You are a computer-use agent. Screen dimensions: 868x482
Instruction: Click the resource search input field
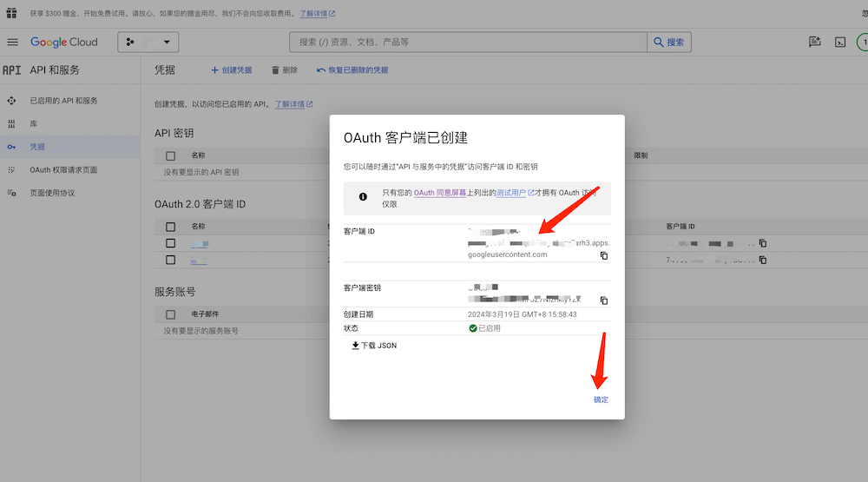(x=469, y=42)
